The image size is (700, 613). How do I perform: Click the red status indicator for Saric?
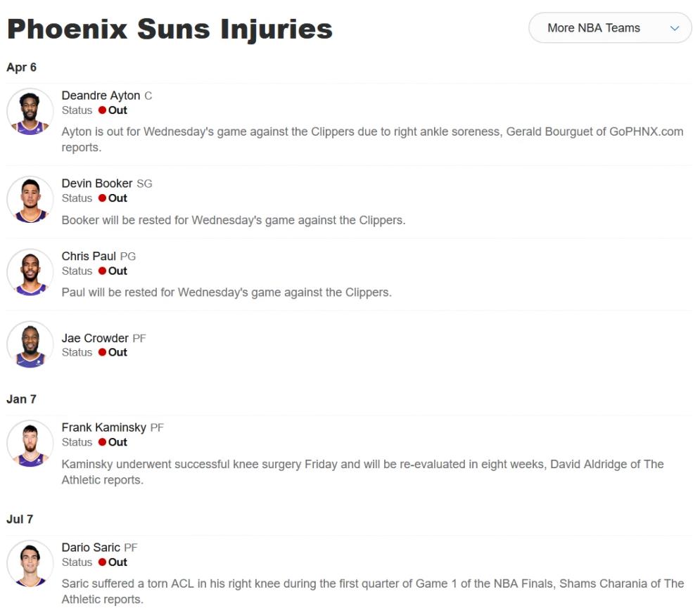102,562
